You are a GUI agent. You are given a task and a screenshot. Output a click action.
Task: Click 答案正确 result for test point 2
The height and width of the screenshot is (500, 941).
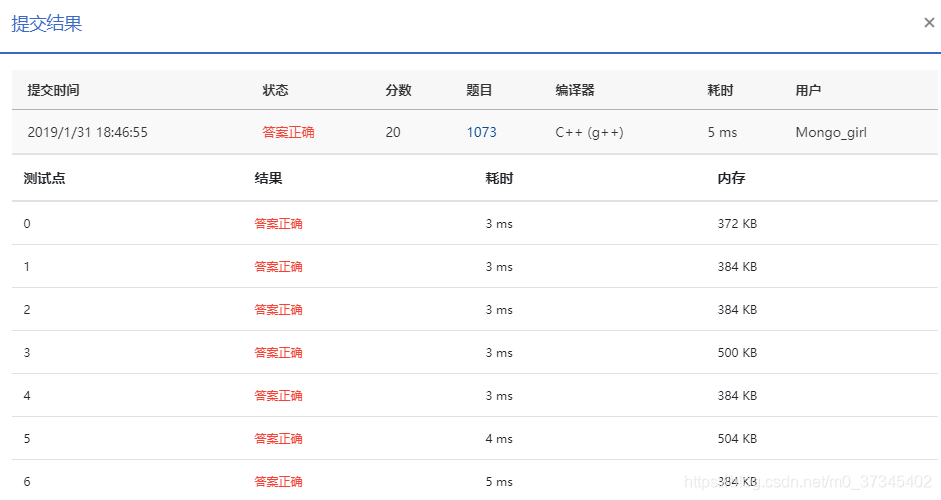click(x=278, y=310)
